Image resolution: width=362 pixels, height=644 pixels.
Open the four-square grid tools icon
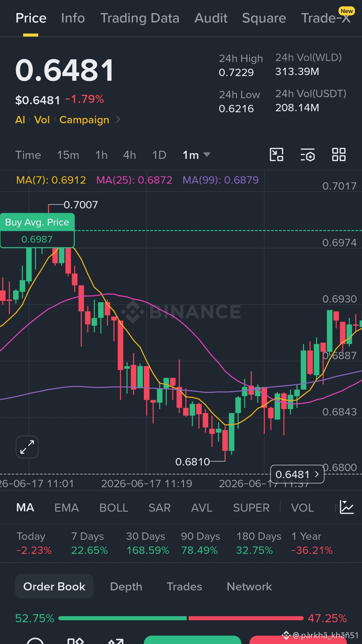coord(339,155)
